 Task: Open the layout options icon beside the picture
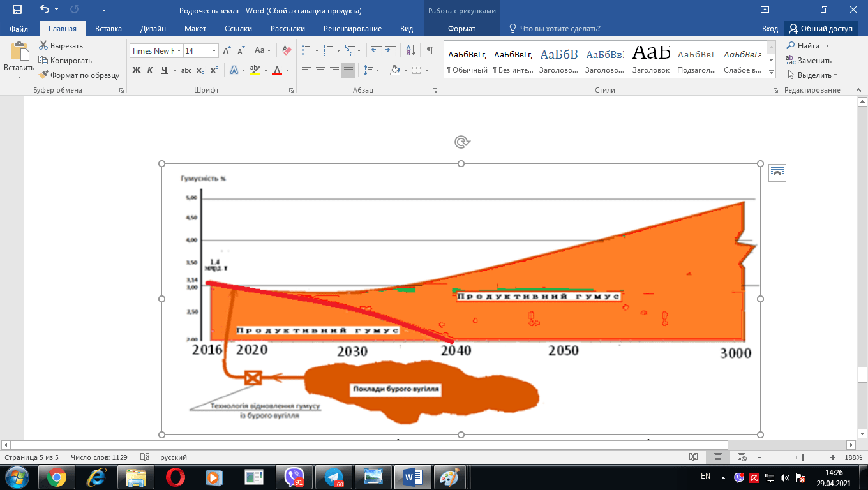777,173
